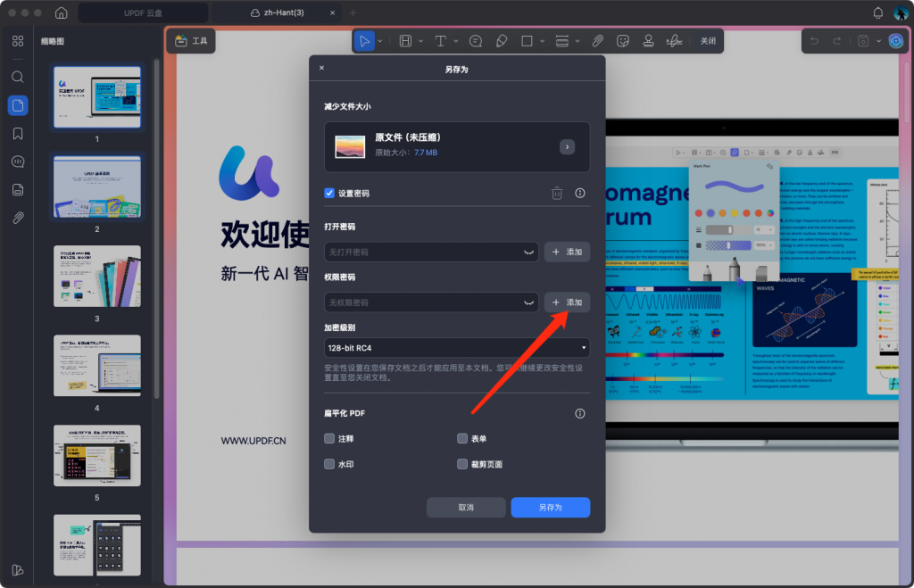This screenshot has width=914, height=588.
Task: Select page 5 thumbnail
Action: (x=96, y=456)
